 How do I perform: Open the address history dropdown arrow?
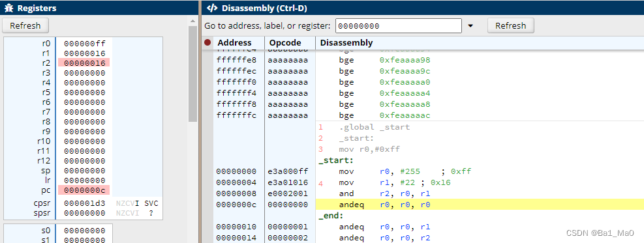[x=470, y=26]
